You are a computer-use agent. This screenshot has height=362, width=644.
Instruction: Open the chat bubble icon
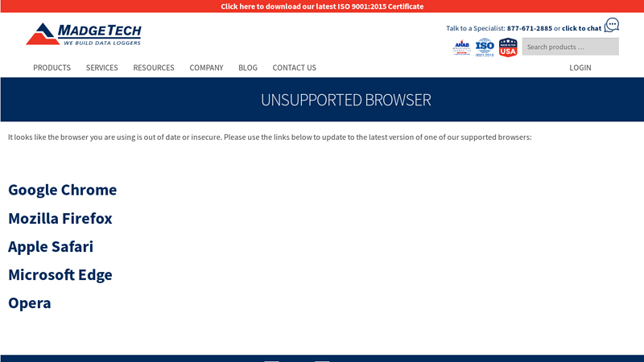612,25
